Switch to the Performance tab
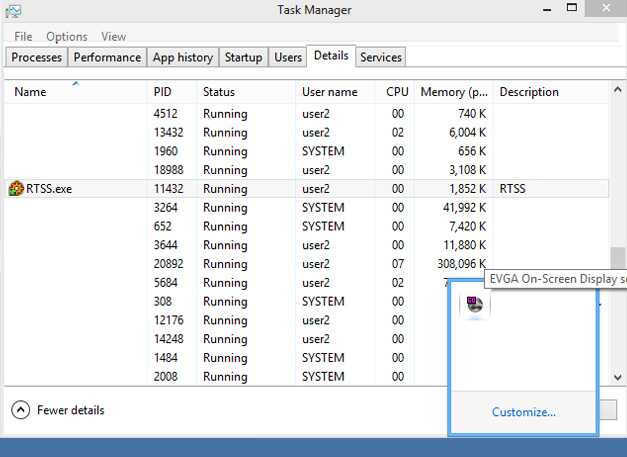Screen dimensions: 627x457 tap(107, 57)
